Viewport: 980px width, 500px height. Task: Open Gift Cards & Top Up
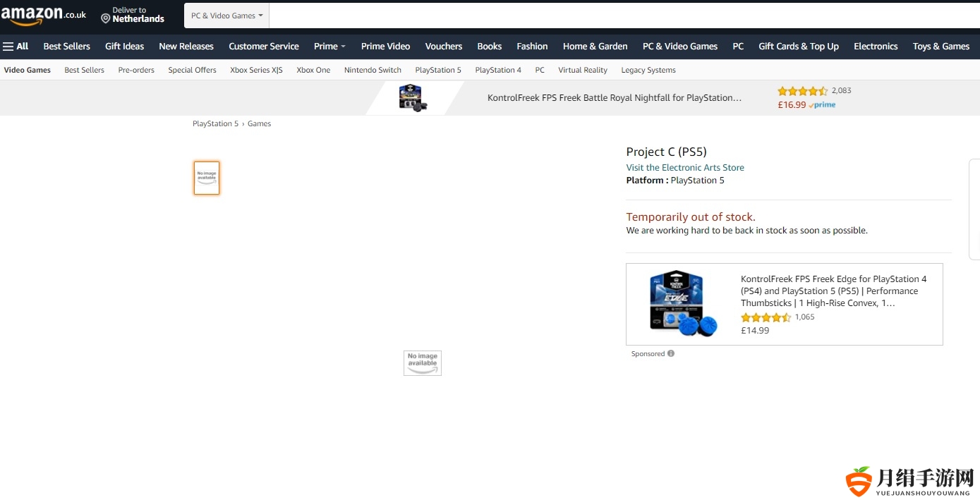point(799,47)
